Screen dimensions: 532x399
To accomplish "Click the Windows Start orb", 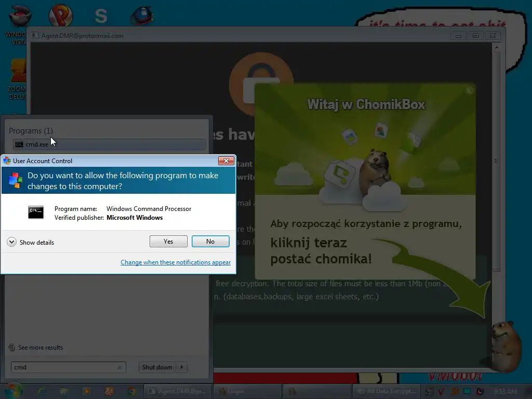I will click(14, 391).
